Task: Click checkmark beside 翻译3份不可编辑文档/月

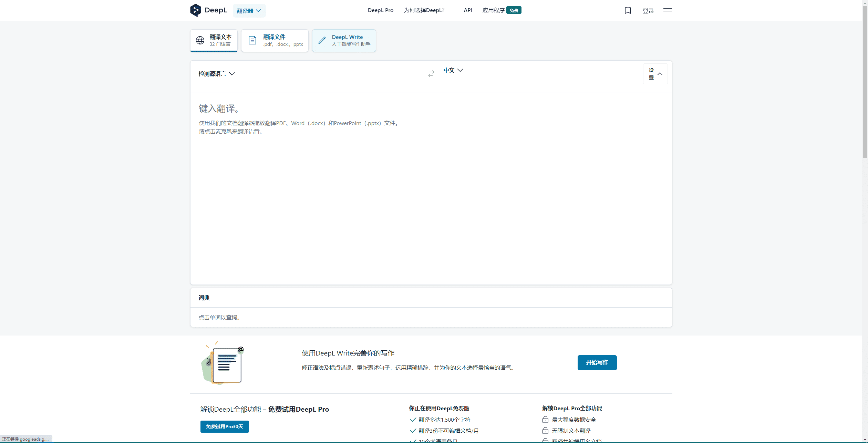Action: 413,431
